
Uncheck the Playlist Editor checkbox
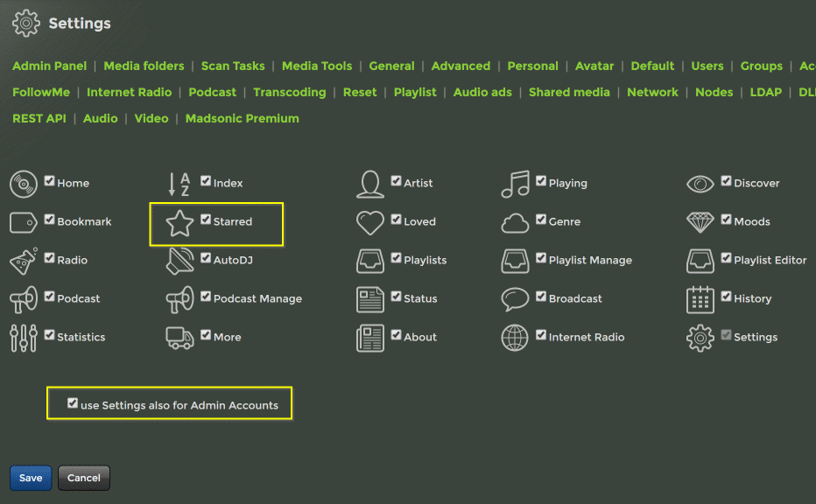727,258
